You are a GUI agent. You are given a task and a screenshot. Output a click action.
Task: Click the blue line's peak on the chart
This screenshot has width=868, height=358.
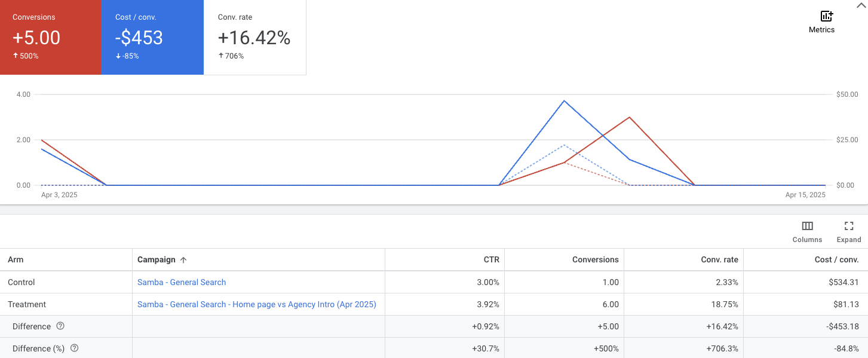pos(564,101)
